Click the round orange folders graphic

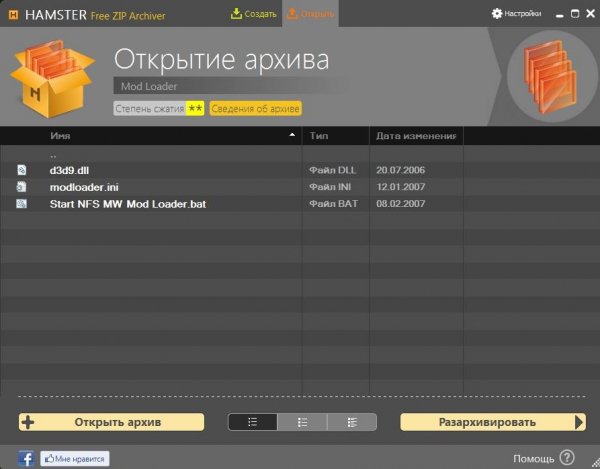coord(552,76)
